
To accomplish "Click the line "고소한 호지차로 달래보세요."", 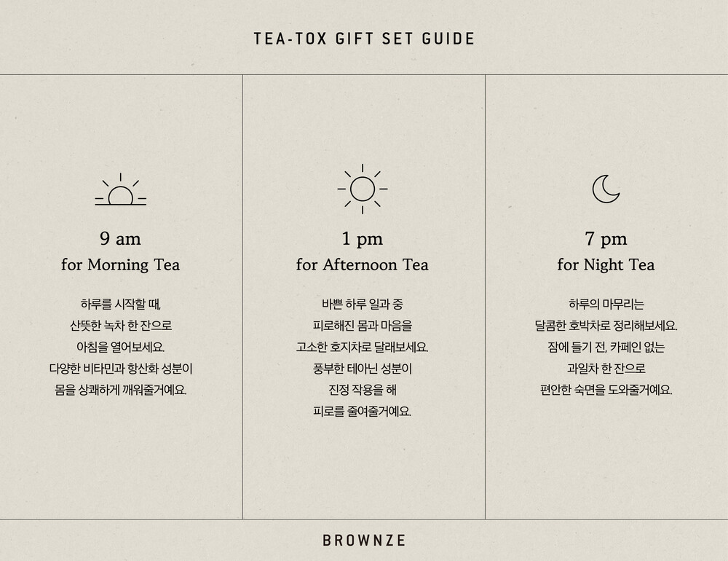I will (x=363, y=347).
